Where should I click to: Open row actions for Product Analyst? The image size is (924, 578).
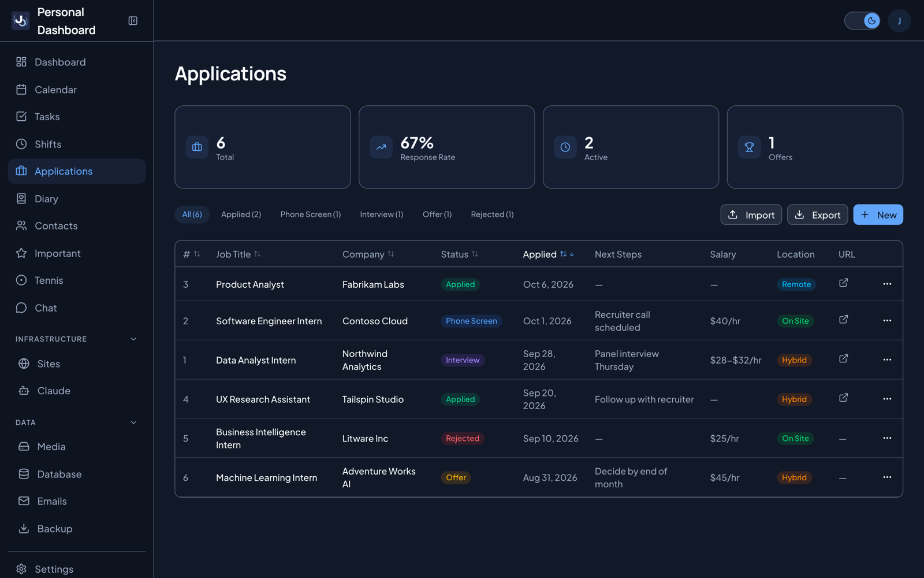[x=887, y=284]
